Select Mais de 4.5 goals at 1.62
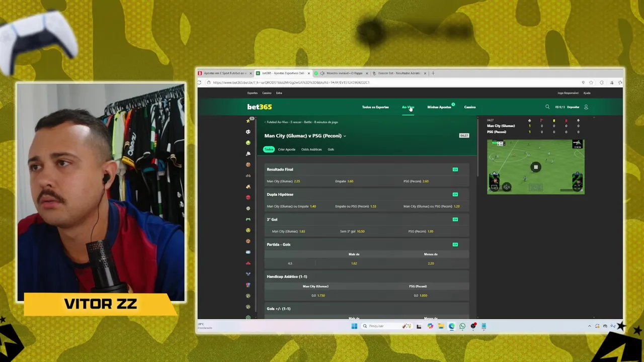Viewport: 644px width, 362px height. tap(354, 263)
